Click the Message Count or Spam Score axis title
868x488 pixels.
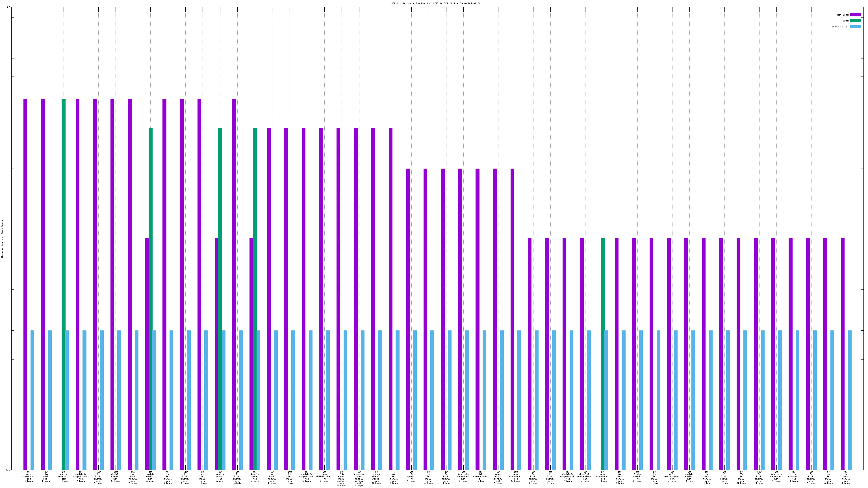pyautogui.click(x=2, y=238)
